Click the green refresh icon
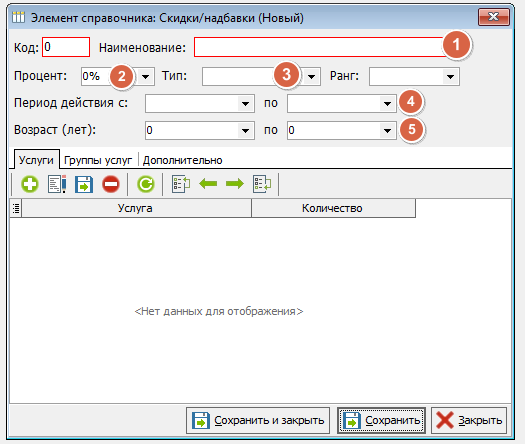525x444 pixels. point(146,184)
